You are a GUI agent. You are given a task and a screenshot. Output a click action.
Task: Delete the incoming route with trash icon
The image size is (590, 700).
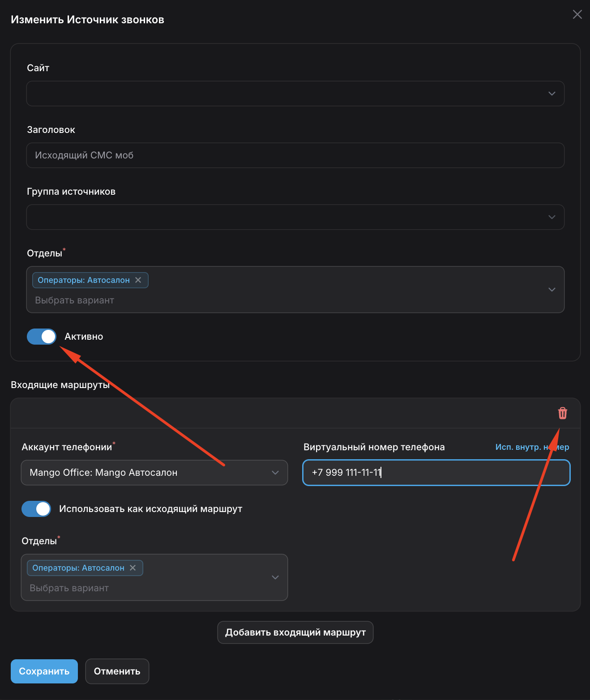pyautogui.click(x=562, y=413)
